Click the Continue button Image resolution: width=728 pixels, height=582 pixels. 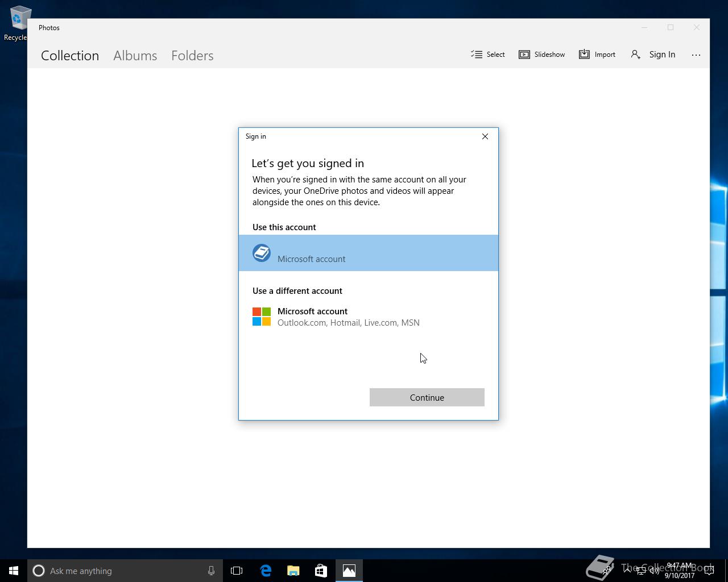(x=427, y=397)
